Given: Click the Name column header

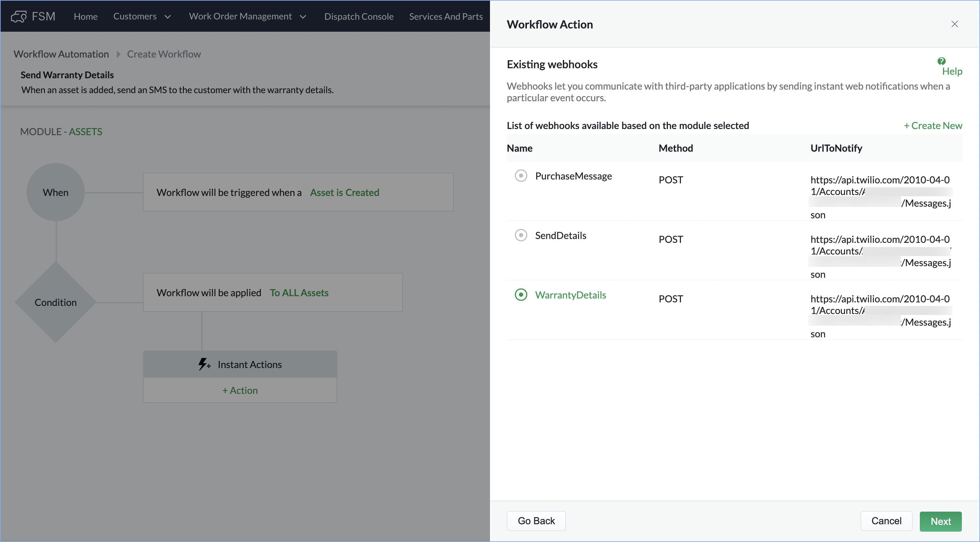Looking at the screenshot, I should pyautogui.click(x=519, y=148).
